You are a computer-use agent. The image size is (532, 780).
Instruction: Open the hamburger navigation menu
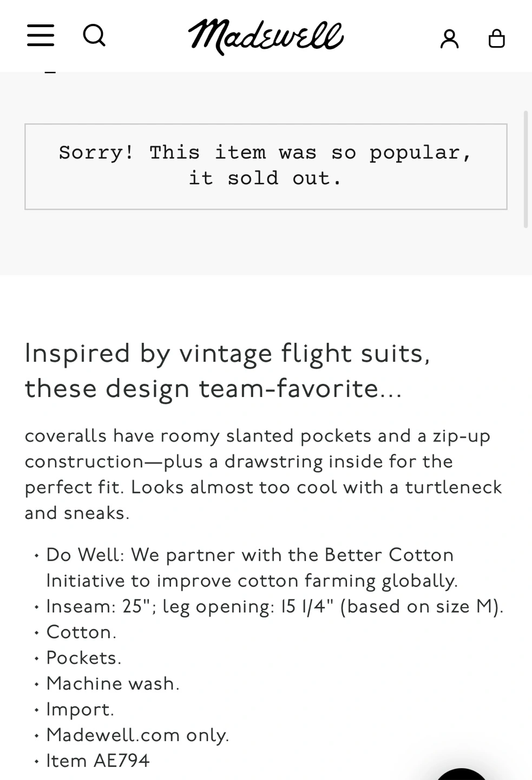pos(41,36)
